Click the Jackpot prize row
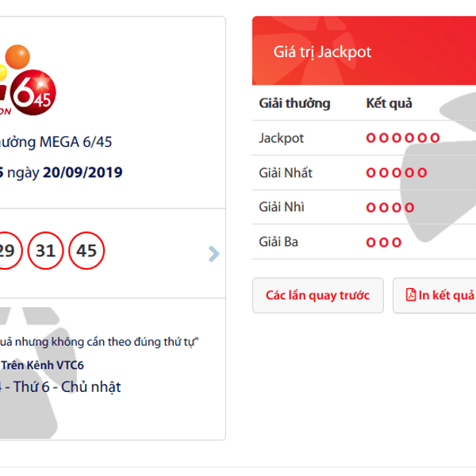 click(x=364, y=138)
